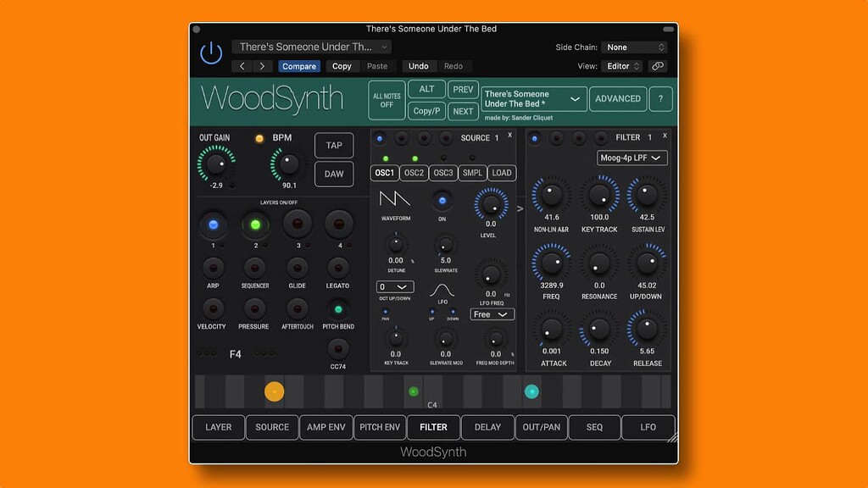
Task: Click the OUT GAIN knob
Action: [x=216, y=164]
